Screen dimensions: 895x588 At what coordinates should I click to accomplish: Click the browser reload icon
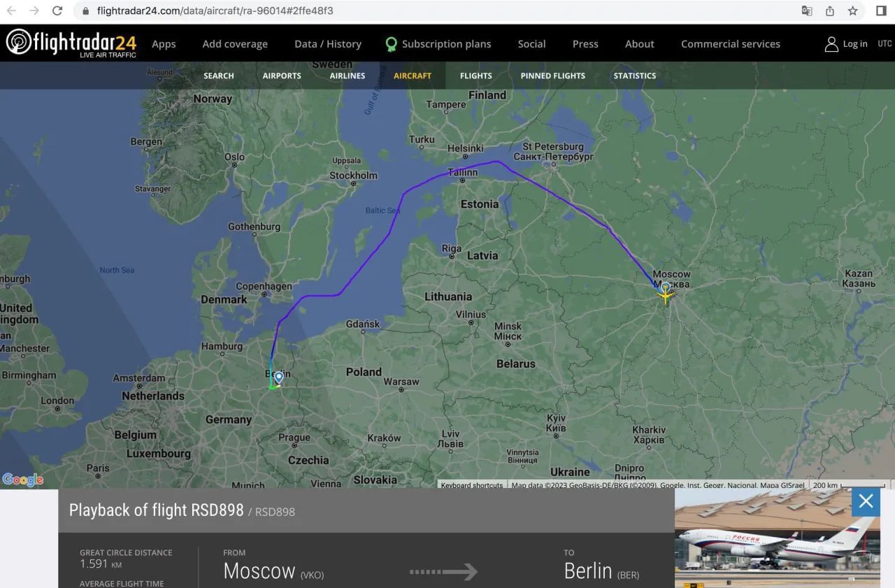click(x=57, y=11)
